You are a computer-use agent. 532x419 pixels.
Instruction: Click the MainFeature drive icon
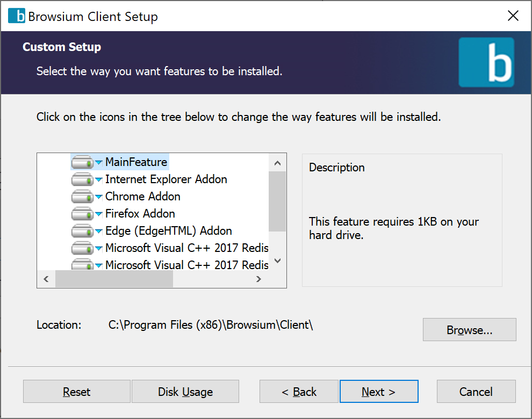tap(85, 162)
